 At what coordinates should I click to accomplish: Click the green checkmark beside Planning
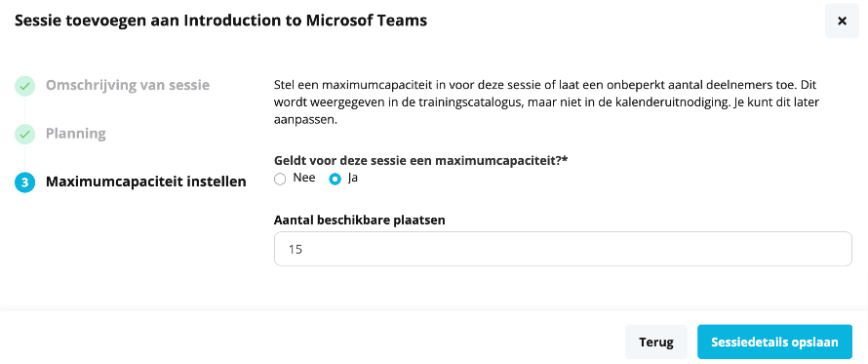(24, 134)
